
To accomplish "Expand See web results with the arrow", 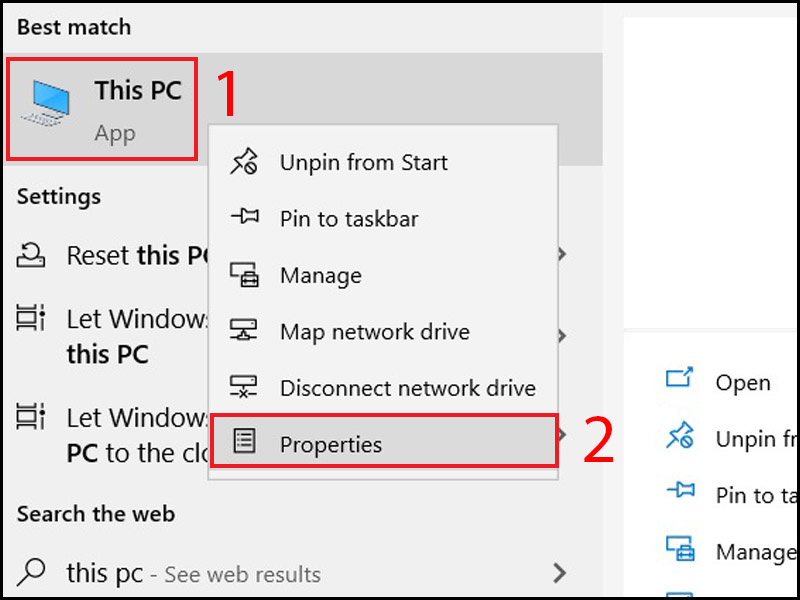I will (x=560, y=573).
